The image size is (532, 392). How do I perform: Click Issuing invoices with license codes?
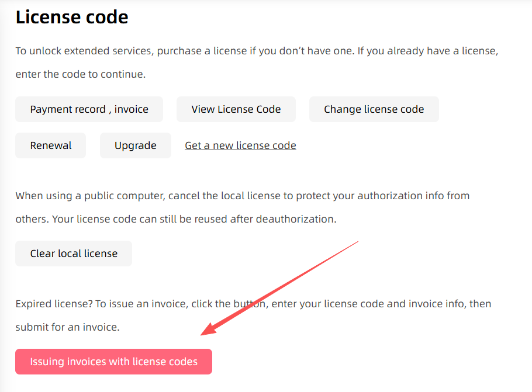113,362
